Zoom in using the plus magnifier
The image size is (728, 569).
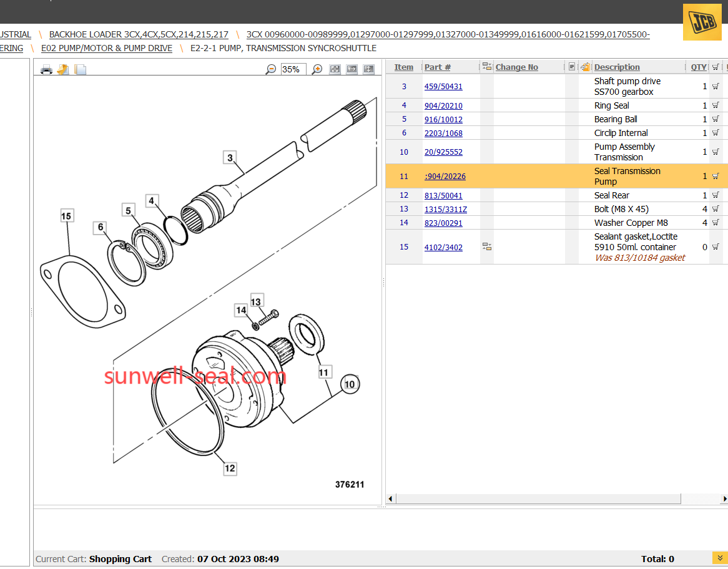[x=317, y=69]
